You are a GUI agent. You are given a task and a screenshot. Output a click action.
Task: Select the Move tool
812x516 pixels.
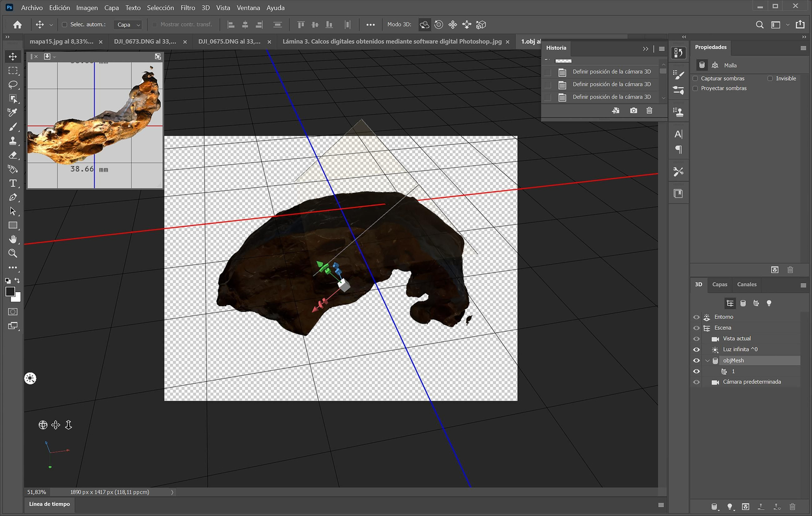13,56
